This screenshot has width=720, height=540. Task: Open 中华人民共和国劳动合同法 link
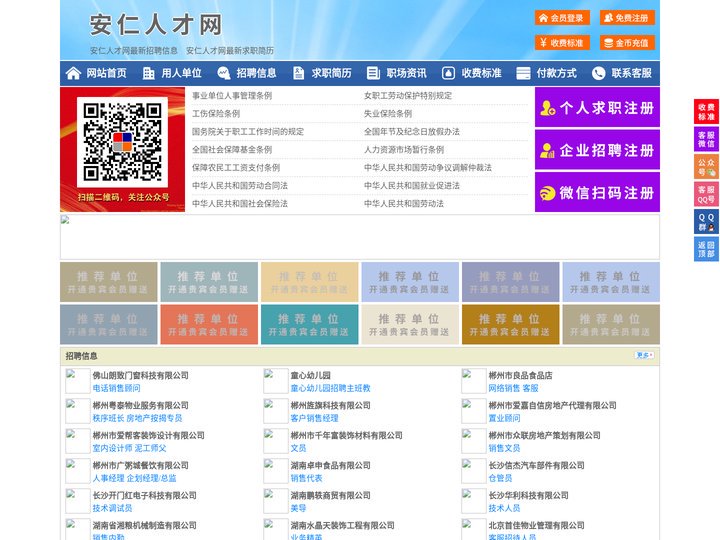[240, 186]
